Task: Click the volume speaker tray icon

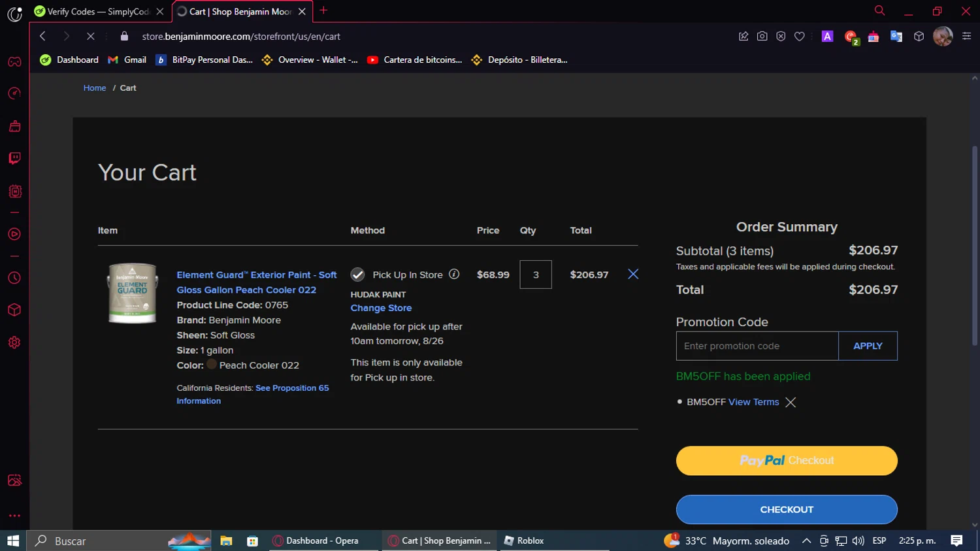Action: click(x=858, y=541)
